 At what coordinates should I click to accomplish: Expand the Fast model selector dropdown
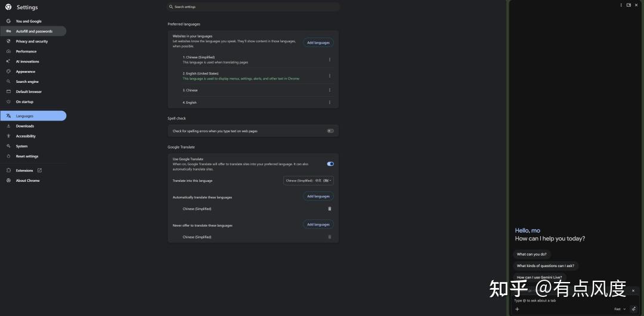(620, 309)
